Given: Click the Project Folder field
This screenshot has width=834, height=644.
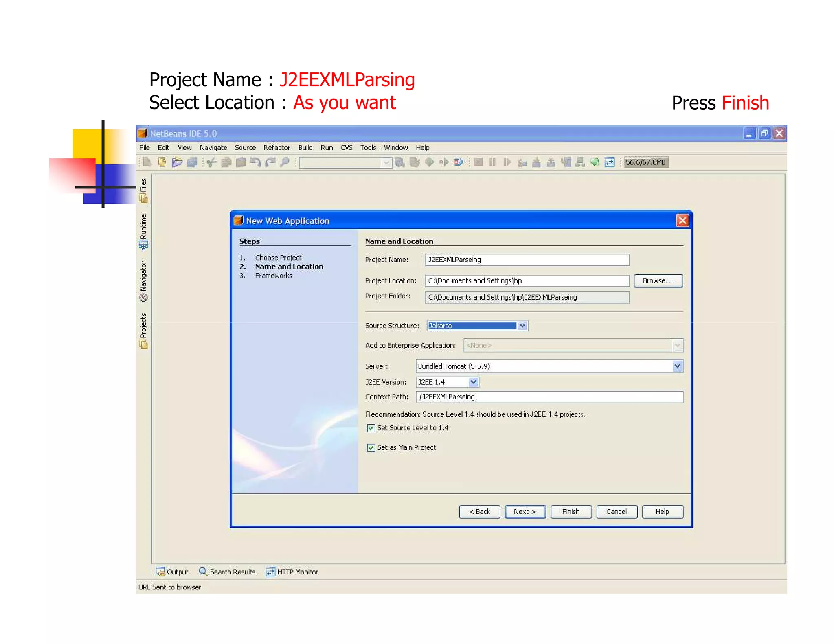Looking at the screenshot, I should coord(527,297).
